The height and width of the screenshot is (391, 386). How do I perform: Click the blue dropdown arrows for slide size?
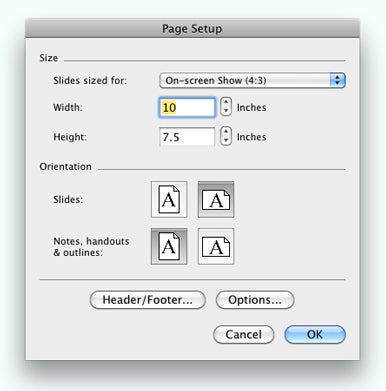click(x=338, y=80)
